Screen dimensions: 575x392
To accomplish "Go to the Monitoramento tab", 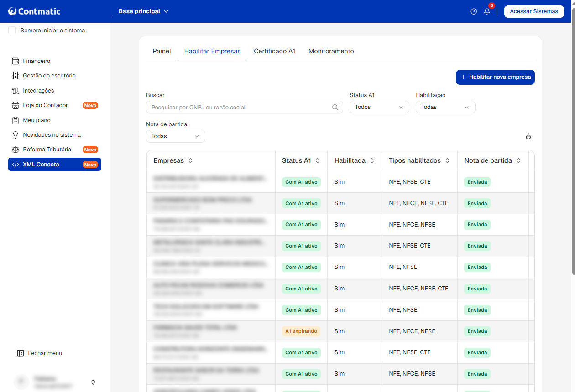I will point(331,52).
